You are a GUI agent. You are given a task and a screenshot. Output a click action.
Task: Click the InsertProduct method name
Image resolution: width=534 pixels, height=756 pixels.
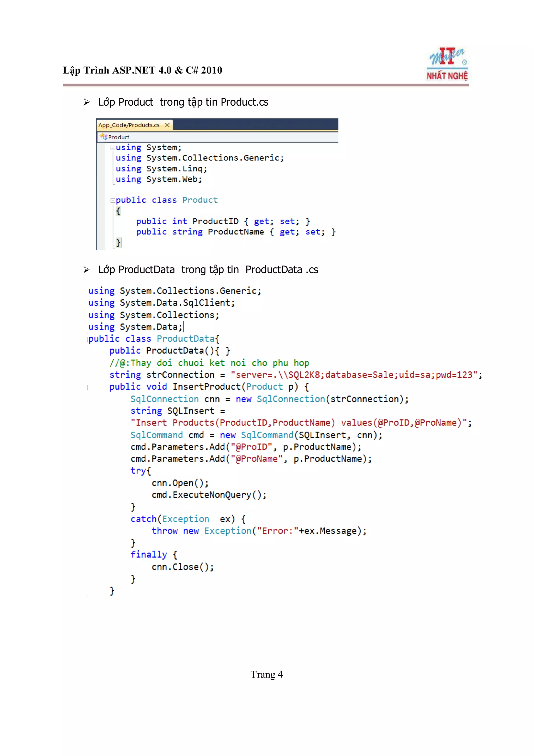pos(207,387)
